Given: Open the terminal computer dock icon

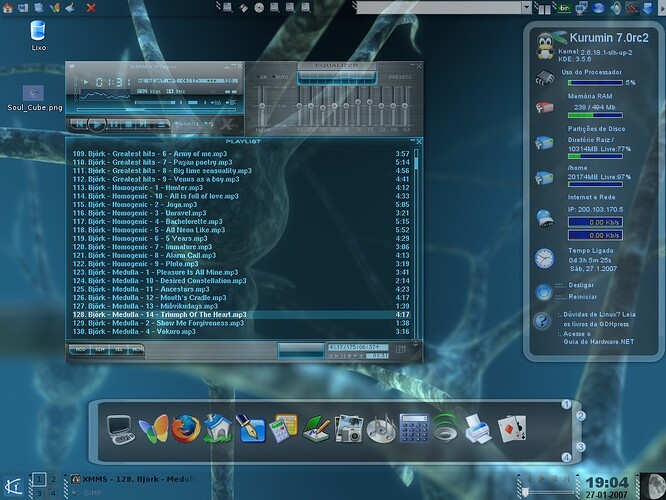Looking at the screenshot, I should pyautogui.click(x=121, y=430).
